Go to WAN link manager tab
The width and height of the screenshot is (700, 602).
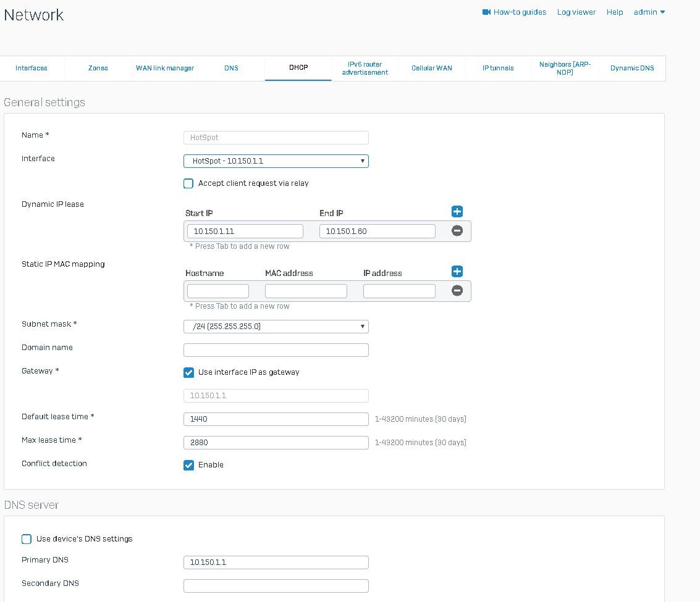(165, 69)
